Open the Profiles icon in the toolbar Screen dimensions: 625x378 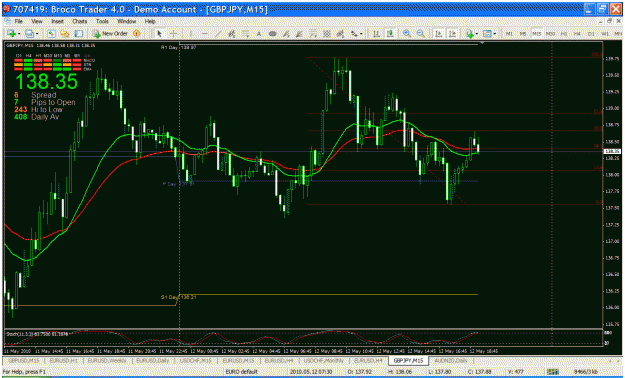point(29,34)
